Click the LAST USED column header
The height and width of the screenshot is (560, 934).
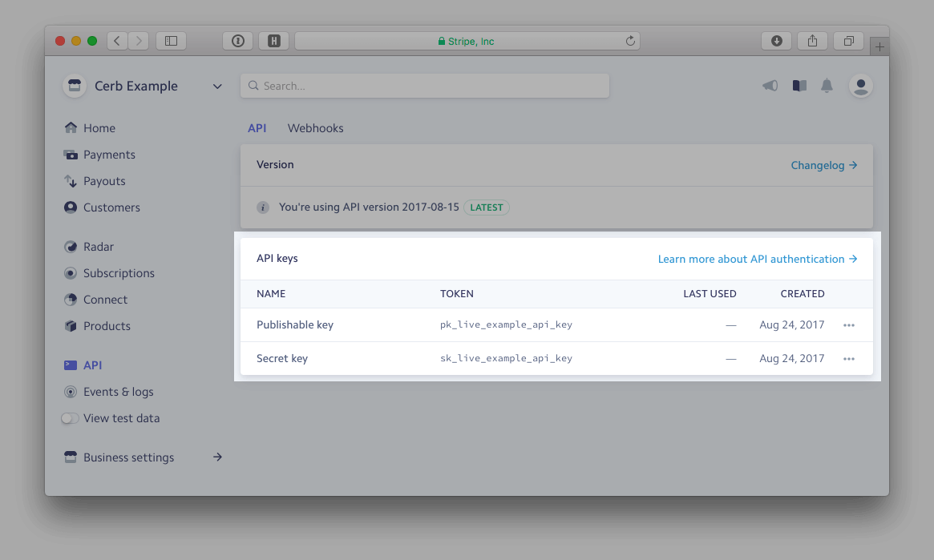tap(710, 294)
